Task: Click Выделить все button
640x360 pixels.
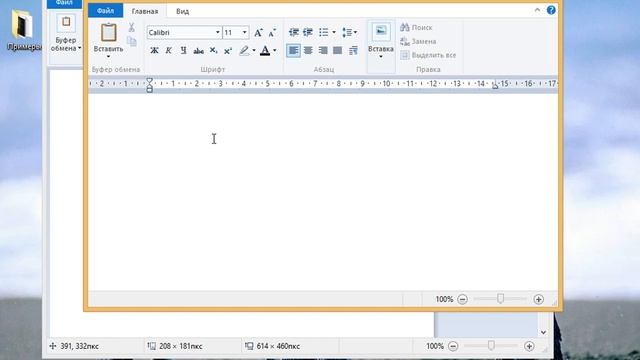Action: [x=428, y=55]
